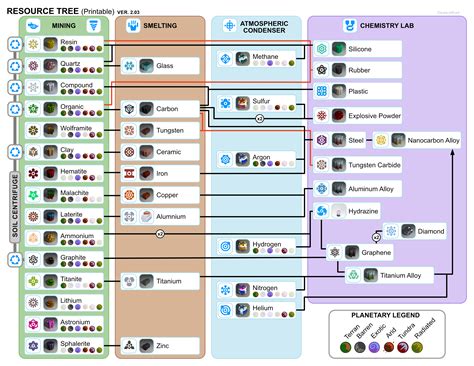Click the Tungsten ingot icon
This screenshot has width=474, height=366.
click(x=146, y=130)
